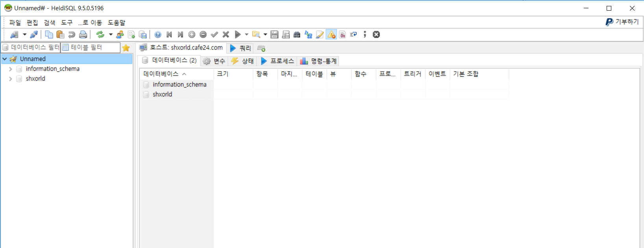This screenshot has width=644, height=248.
Task: Select information_schema in the database tree
Action: (53, 69)
